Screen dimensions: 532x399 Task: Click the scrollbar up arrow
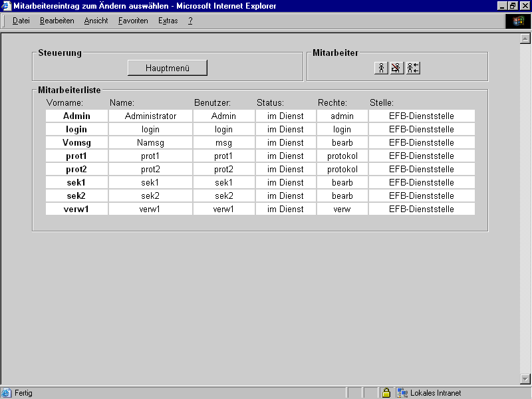(x=525, y=39)
